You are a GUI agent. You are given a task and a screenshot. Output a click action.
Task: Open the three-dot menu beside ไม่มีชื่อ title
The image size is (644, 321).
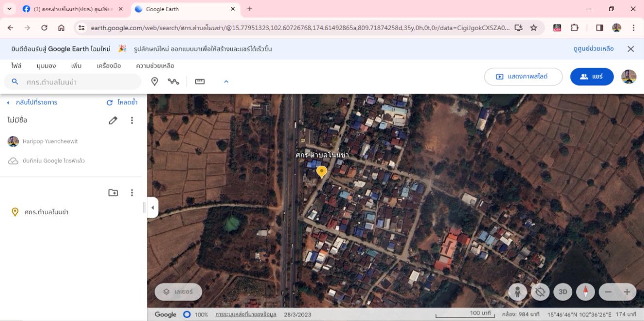132,120
